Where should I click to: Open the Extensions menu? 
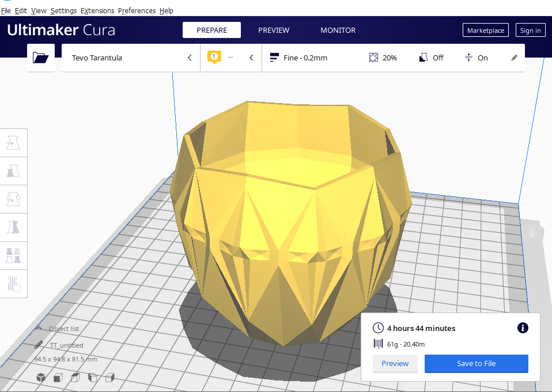click(97, 10)
